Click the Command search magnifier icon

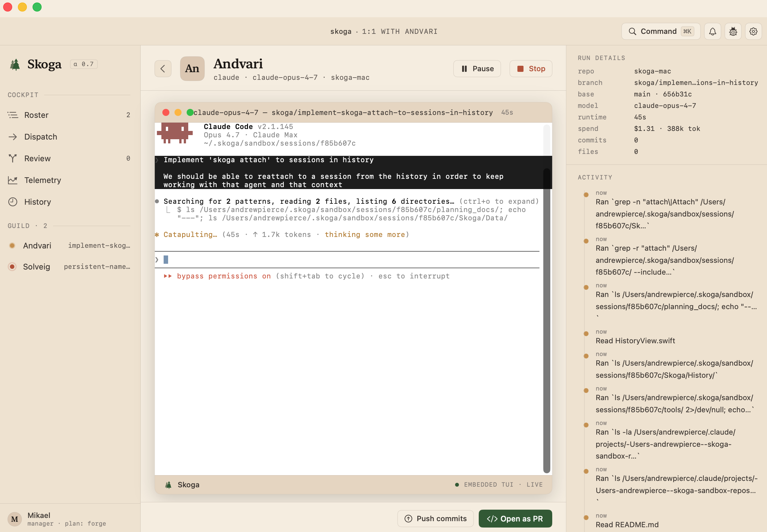click(632, 31)
